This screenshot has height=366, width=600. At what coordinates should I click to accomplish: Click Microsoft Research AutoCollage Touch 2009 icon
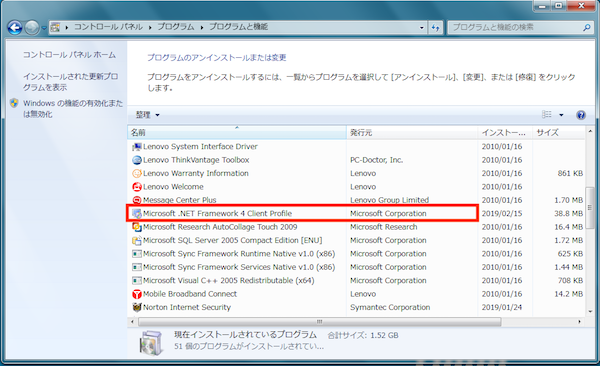[137, 227]
